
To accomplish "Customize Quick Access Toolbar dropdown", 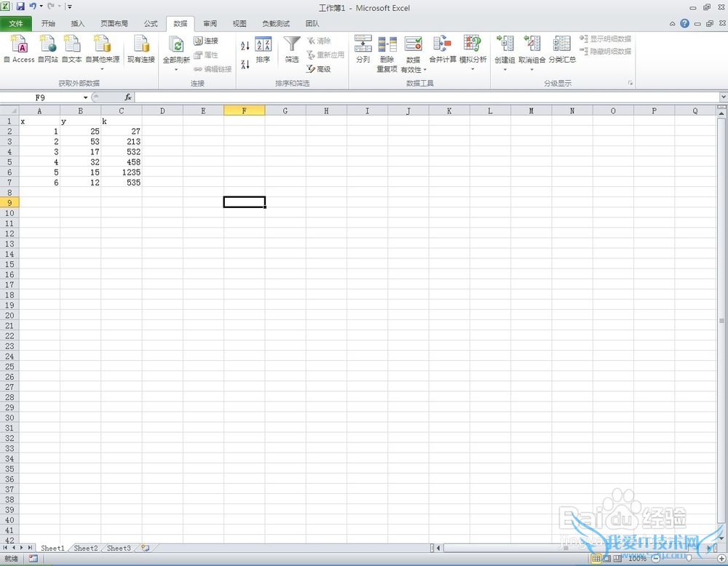I will 70,7.
